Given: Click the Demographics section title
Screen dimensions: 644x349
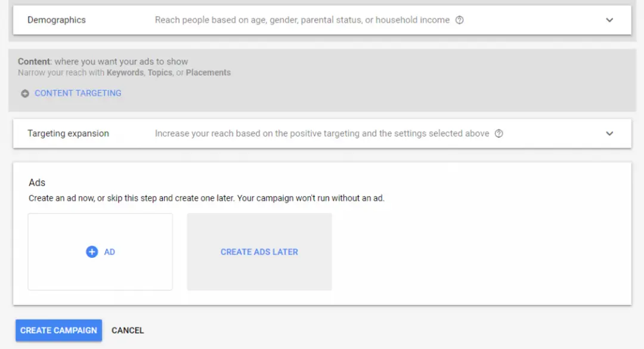Looking at the screenshot, I should [x=57, y=20].
